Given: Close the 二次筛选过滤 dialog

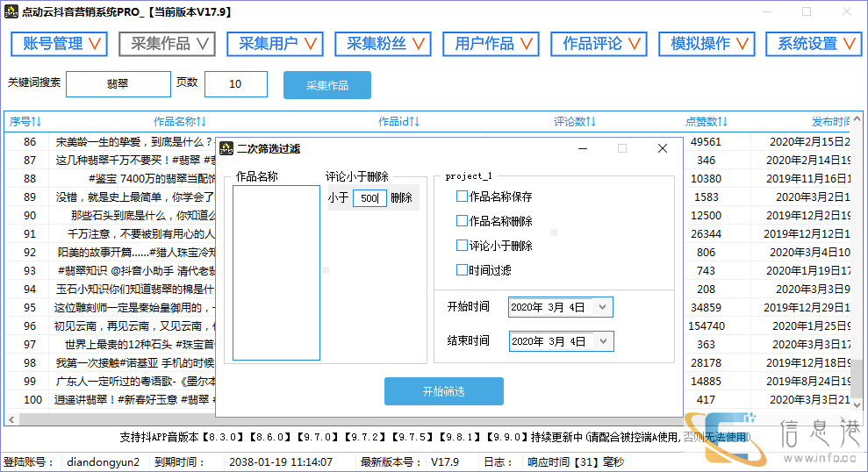Looking at the screenshot, I should click(663, 149).
